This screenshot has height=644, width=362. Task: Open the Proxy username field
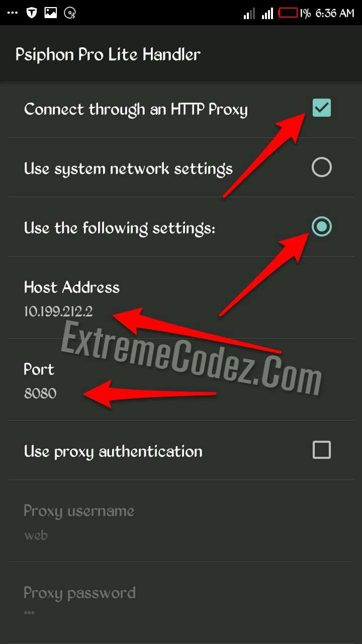[181, 521]
